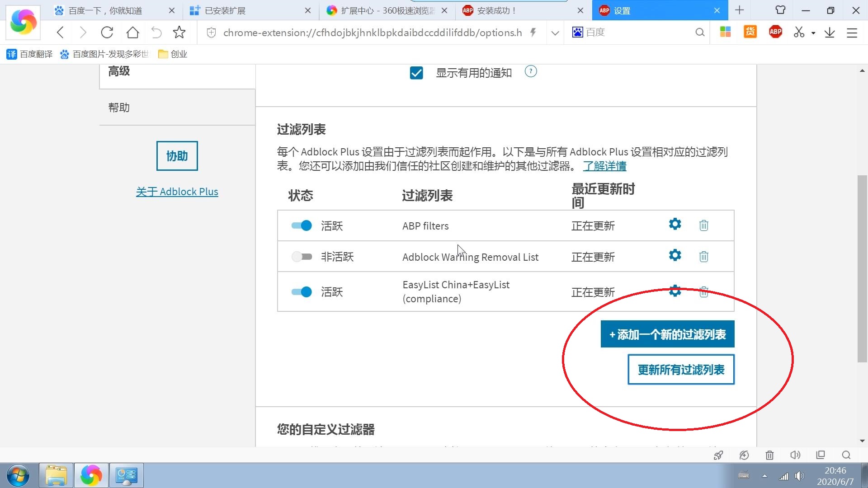Open the orange 货 extension in the toolbar

[x=750, y=32]
